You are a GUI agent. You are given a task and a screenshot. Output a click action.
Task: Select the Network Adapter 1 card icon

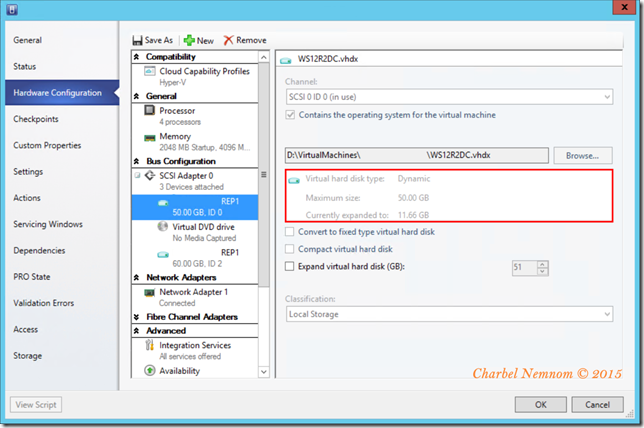point(150,292)
